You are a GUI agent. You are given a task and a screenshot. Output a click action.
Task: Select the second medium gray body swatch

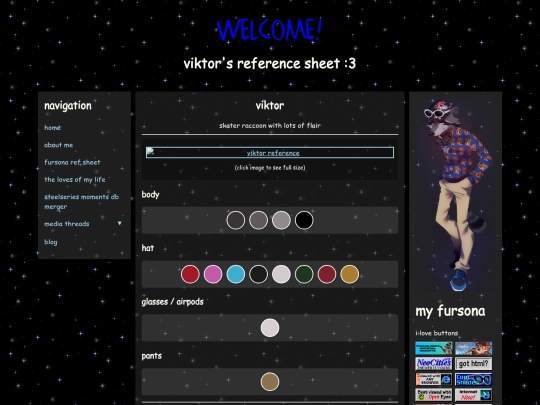(258, 220)
